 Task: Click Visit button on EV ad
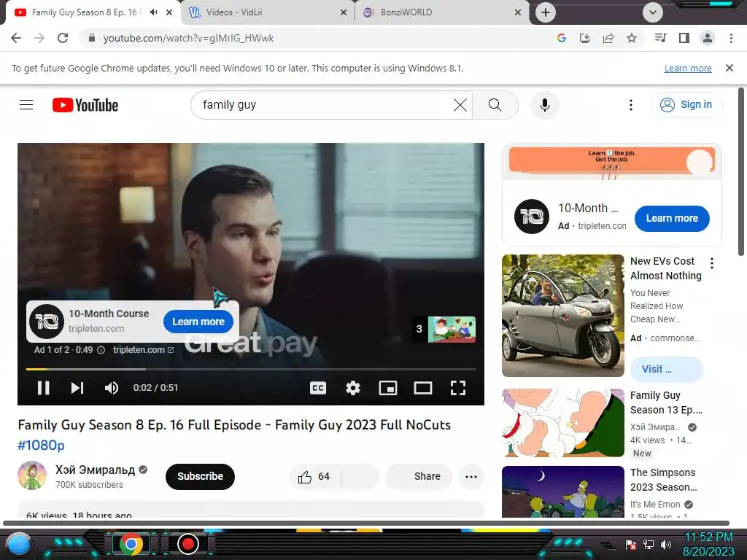coord(666,369)
